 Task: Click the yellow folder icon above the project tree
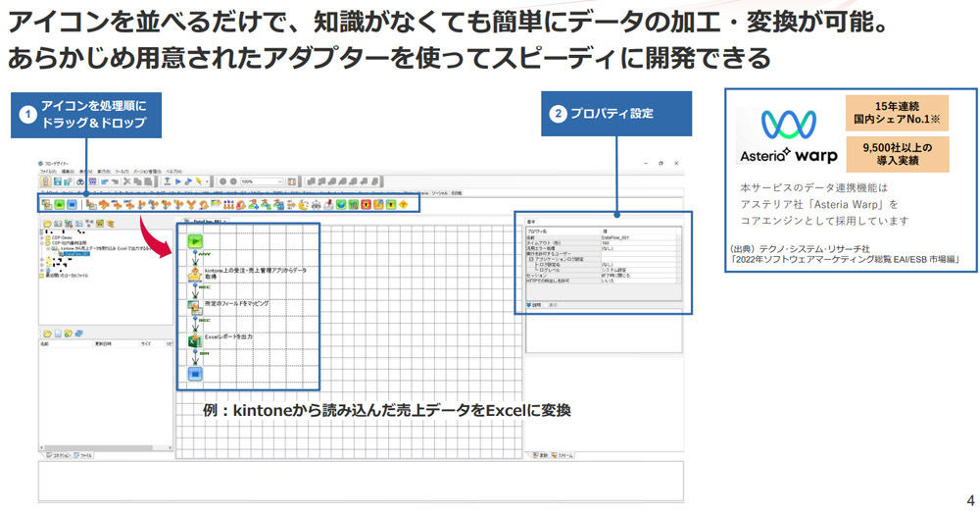point(47,224)
